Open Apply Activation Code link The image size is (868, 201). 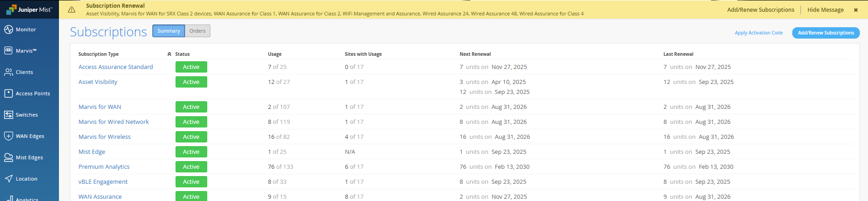click(x=759, y=33)
